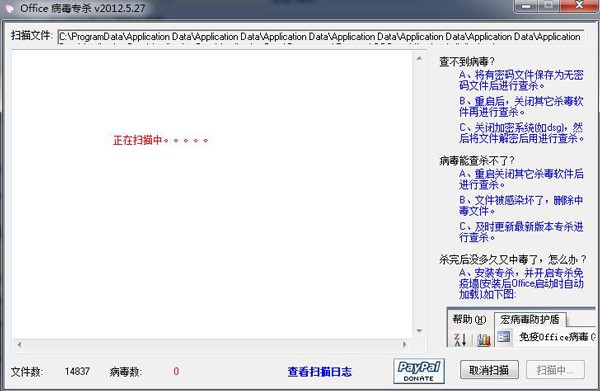Close the Office virus killer window
Screen dimensions: 600x391
coord(580,5)
